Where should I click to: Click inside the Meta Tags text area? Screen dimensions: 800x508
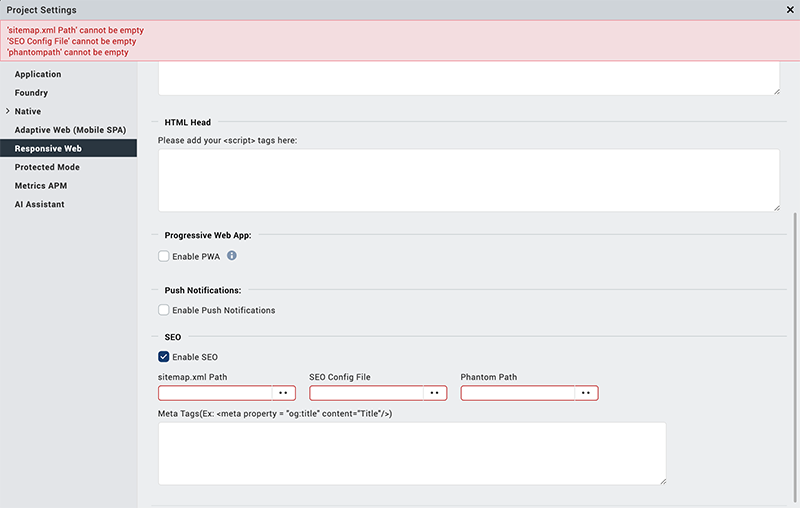click(411, 453)
